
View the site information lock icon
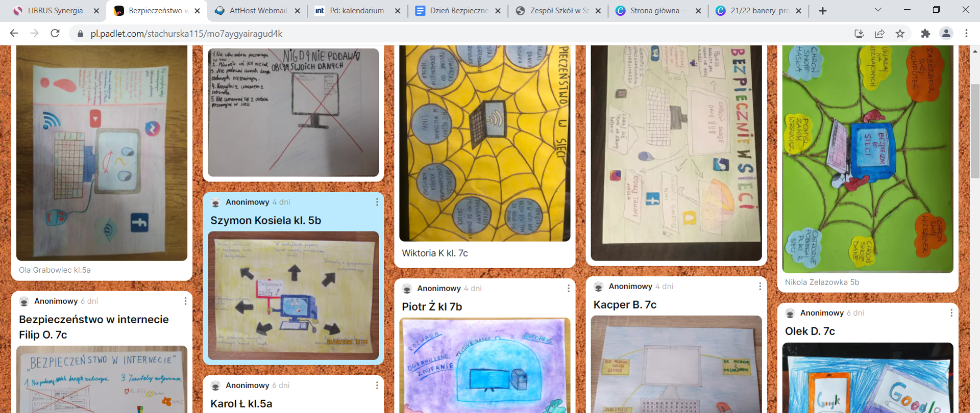pos(80,34)
